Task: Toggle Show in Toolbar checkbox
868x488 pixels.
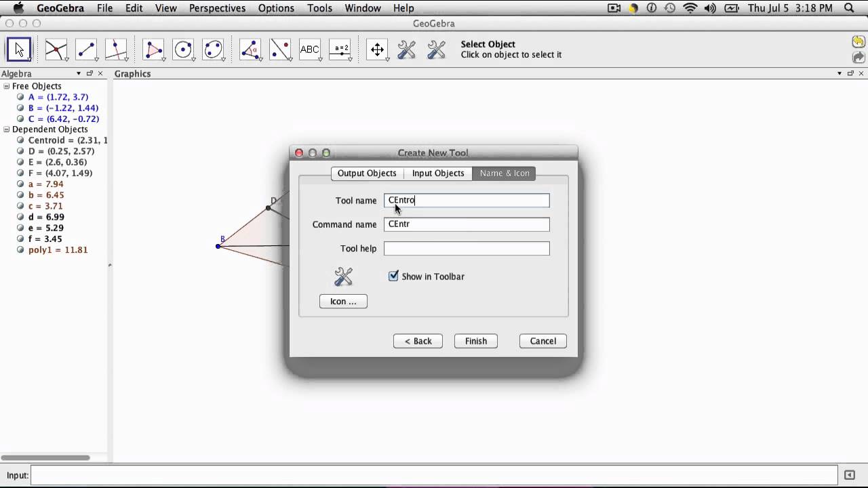Action: pos(393,276)
